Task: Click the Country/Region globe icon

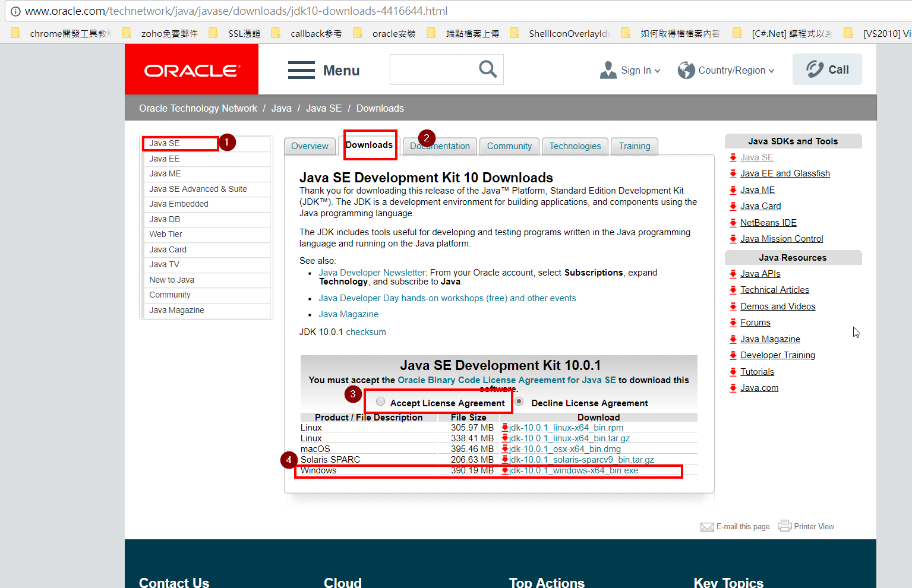Action: click(686, 70)
